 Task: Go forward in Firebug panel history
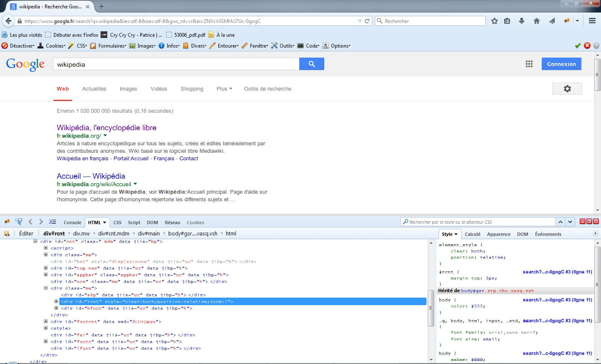click(x=40, y=222)
